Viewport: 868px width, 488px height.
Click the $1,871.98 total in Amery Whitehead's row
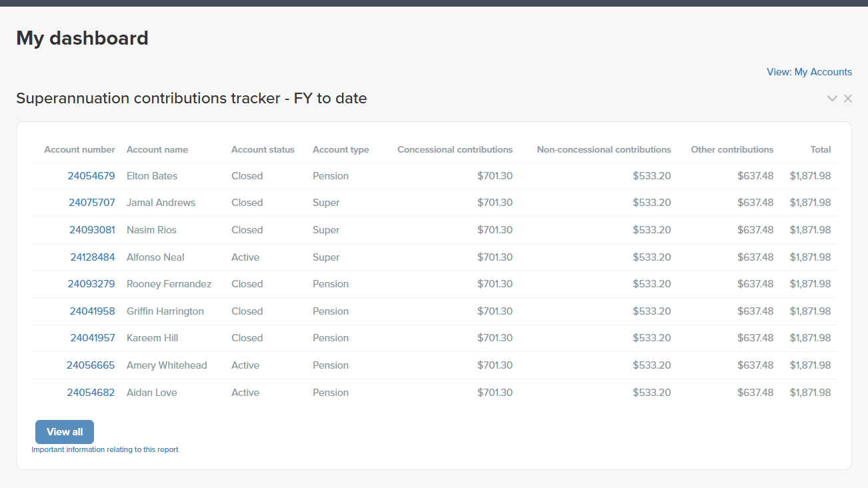coord(810,365)
